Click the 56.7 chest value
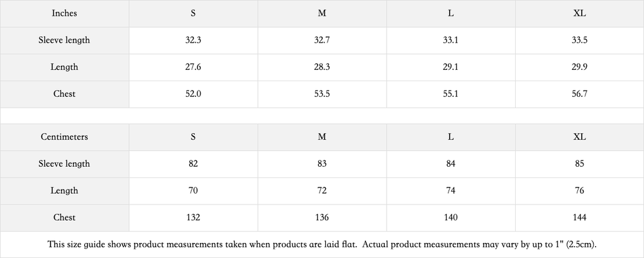 pyautogui.click(x=579, y=94)
